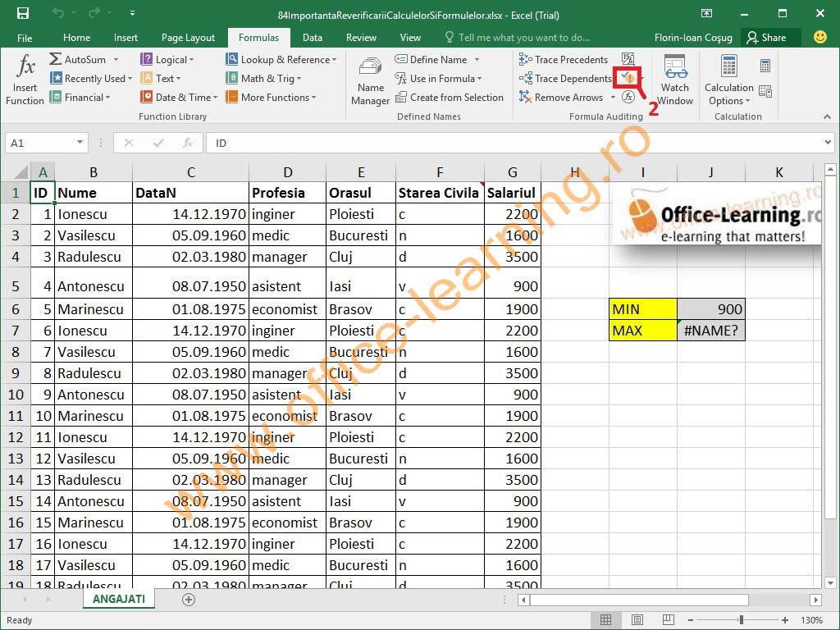
Task: Select the ANGAJATI sheet tab
Action: coord(118,599)
